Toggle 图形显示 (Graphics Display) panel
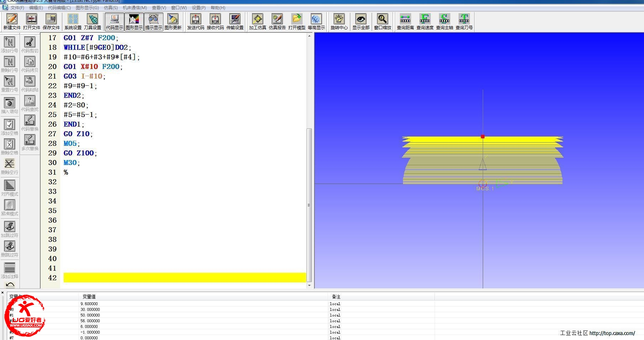644x340 pixels. point(134,22)
